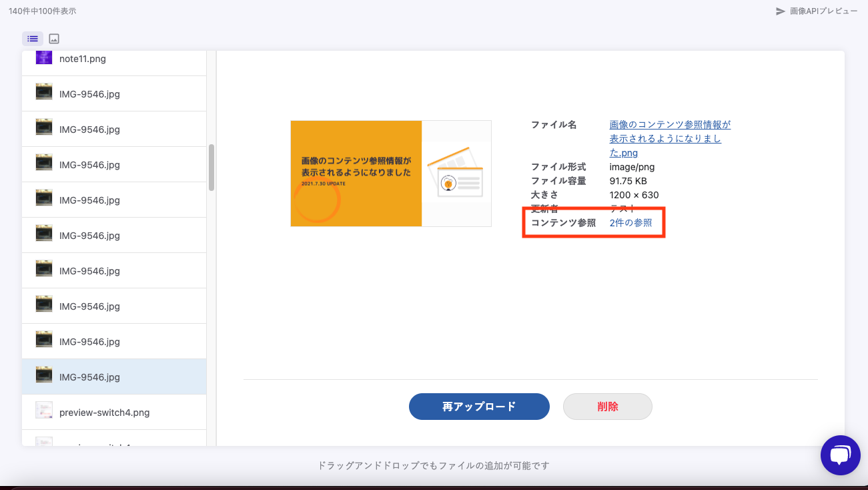The width and height of the screenshot is (868, 490).
Task: Open the chat support widget
Action: point(840,455)
